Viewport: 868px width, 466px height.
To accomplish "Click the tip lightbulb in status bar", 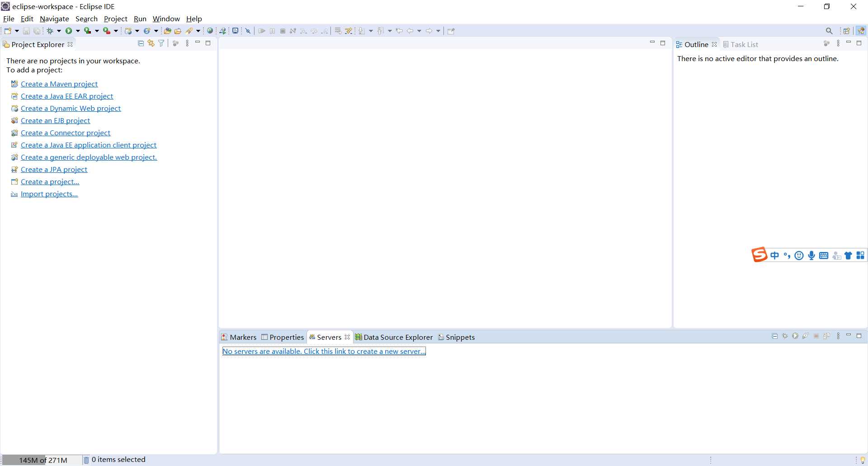I will (863, 460).
